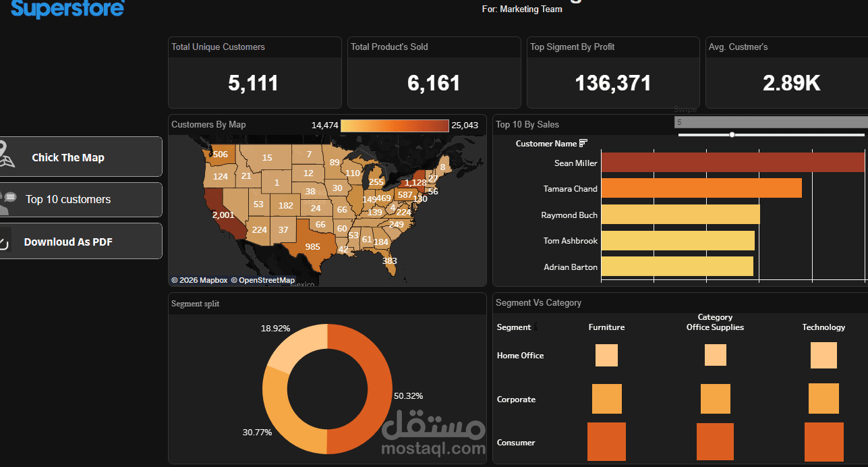Select the Corporate Furniture square
Viewport: 868px width, 467px height.
point(607,399)
